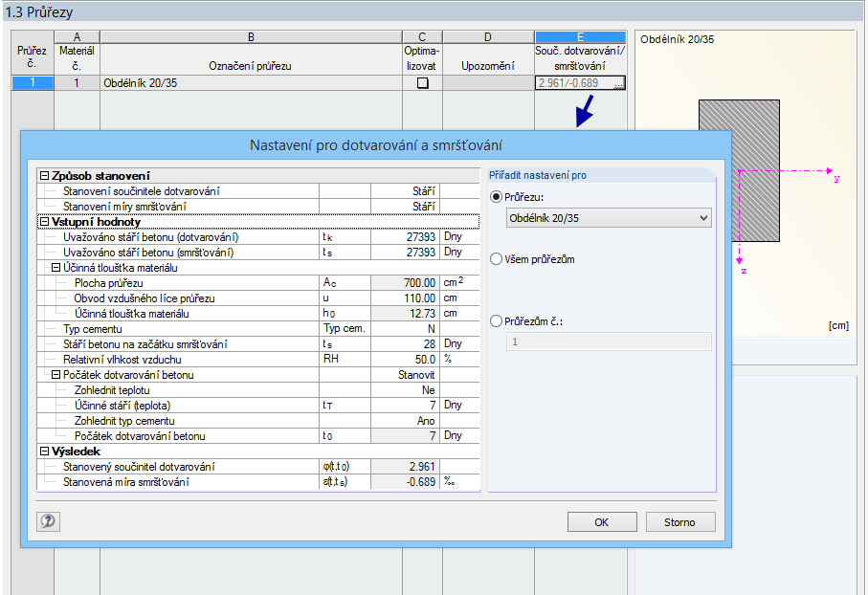
Task: Click the tk concrete age value 27393 (dotvarování)
Action: (x=405, y=237)
